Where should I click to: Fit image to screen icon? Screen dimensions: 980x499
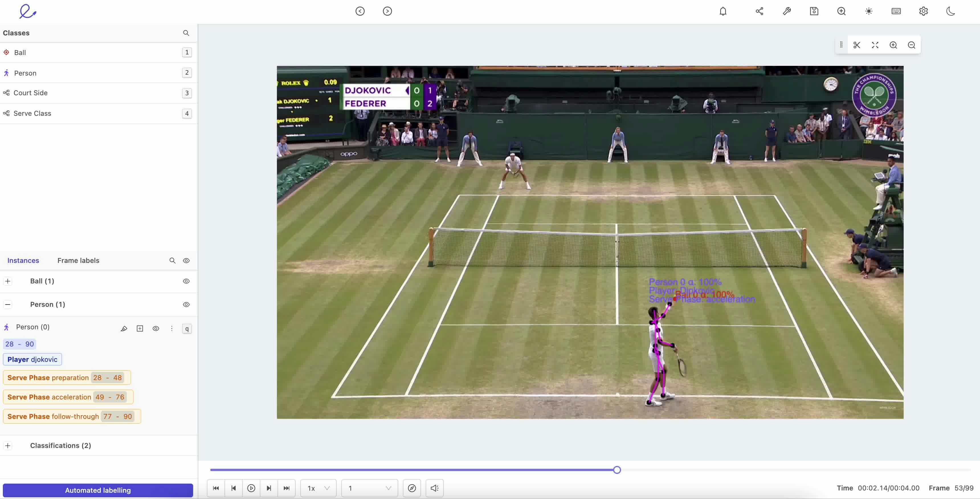[x=875, y=45]
